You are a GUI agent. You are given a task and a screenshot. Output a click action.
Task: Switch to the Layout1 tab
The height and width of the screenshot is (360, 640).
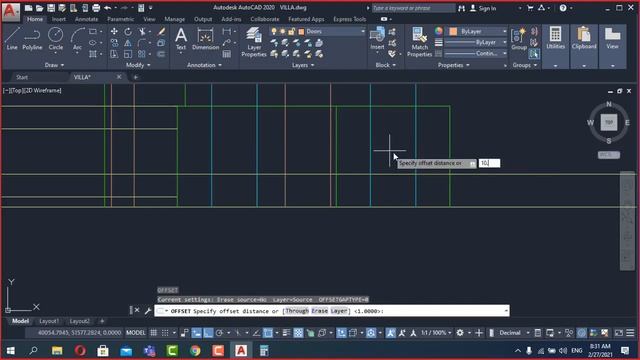49,321
